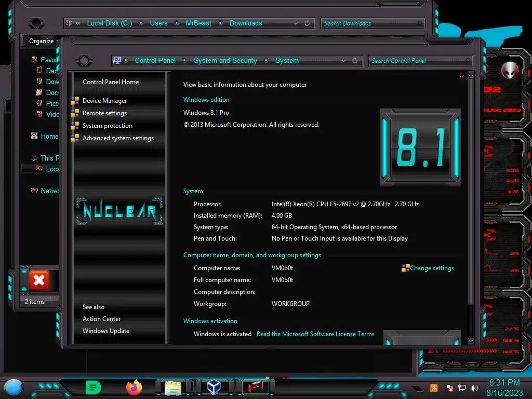Open Advanced system settings
This screenshot has width=532, height=399.
coord(118,138)
